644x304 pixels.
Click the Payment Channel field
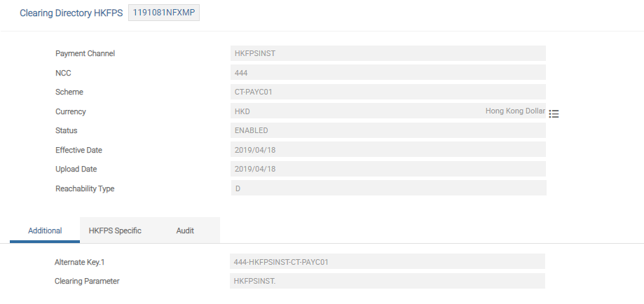coord(388,53)
